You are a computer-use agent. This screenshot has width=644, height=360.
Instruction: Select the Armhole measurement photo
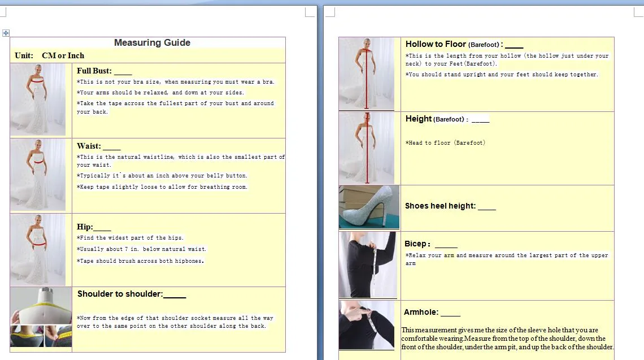(367, 325)
